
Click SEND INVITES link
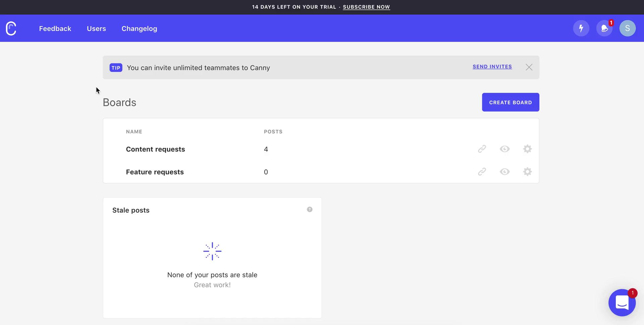pyautogui.click(x=492, y=66)
